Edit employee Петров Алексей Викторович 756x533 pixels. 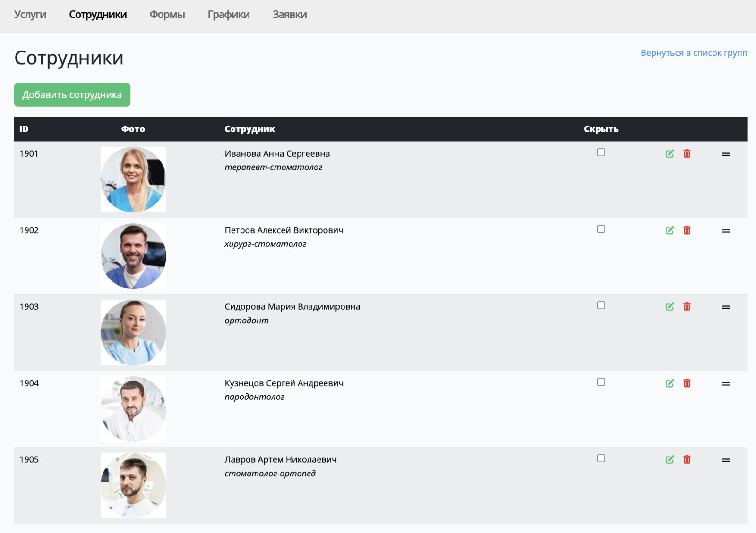670,230
